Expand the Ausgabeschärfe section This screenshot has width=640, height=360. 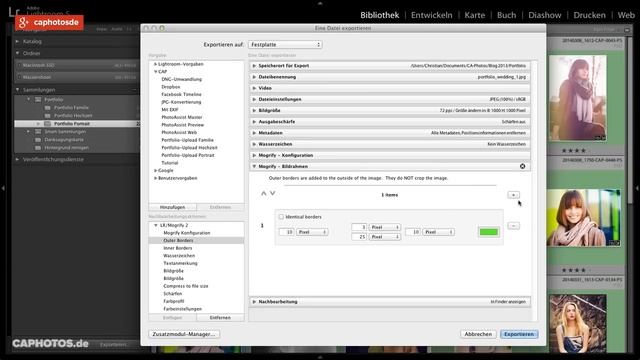point(254,122)
